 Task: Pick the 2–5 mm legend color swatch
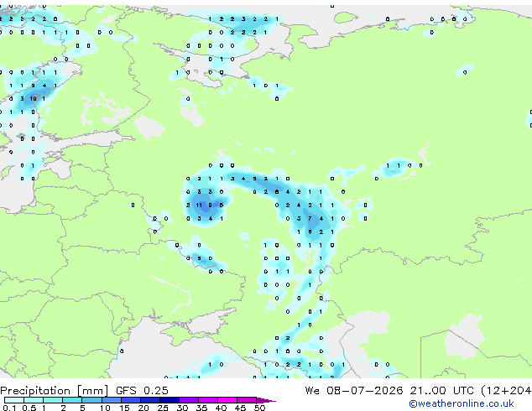click(72, 400)
